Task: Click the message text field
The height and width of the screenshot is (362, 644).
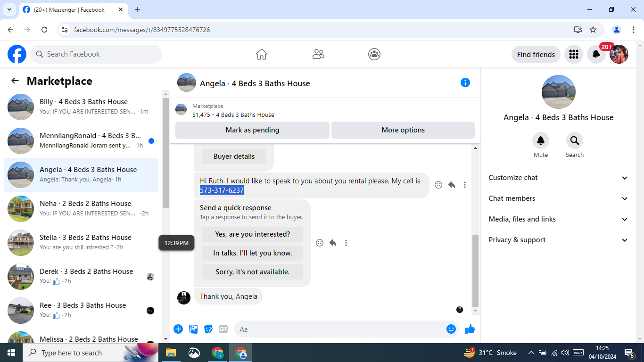Action: point(339,329)
